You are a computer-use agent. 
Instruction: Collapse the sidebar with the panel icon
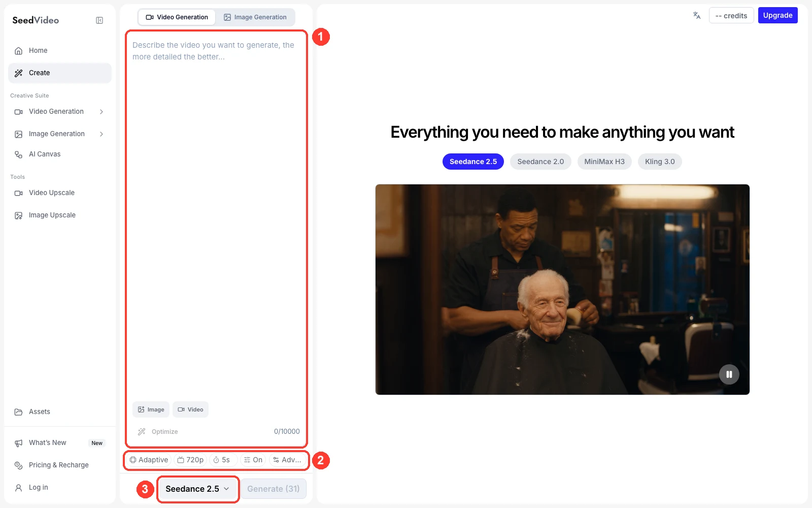click(x=99, y=20)
